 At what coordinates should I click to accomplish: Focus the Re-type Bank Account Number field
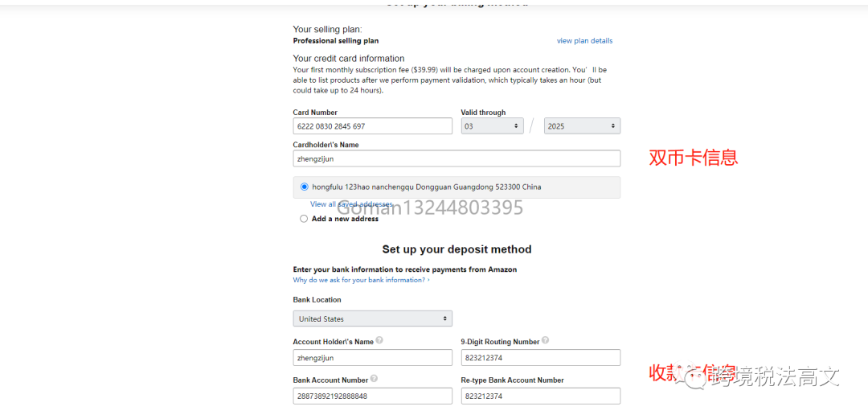click(540, 396)
